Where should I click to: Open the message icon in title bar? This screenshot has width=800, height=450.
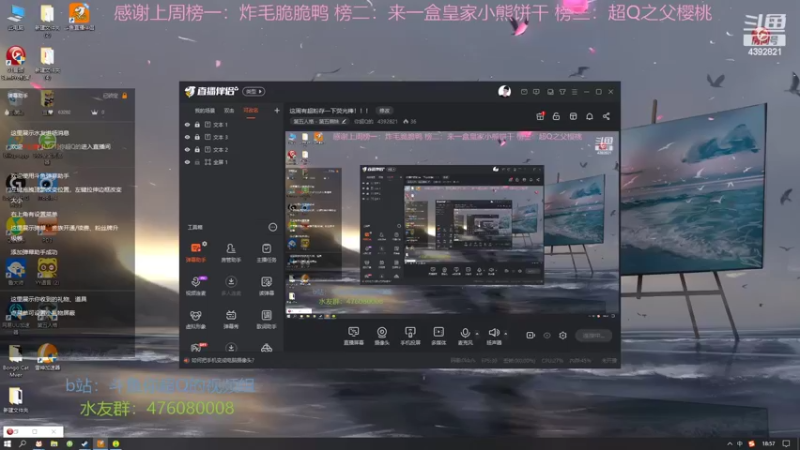[524, 92]
